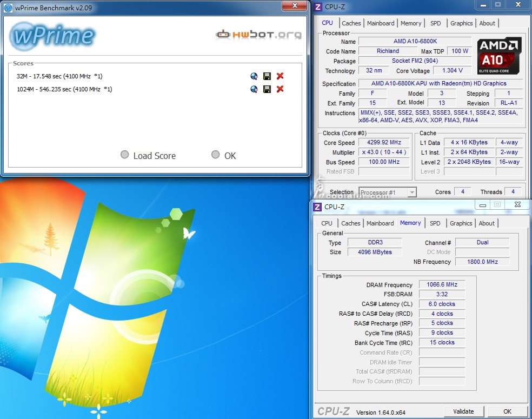Switch to CPU tab in lower CPU-Z window

pyautogui.click(x=327, y=223)
